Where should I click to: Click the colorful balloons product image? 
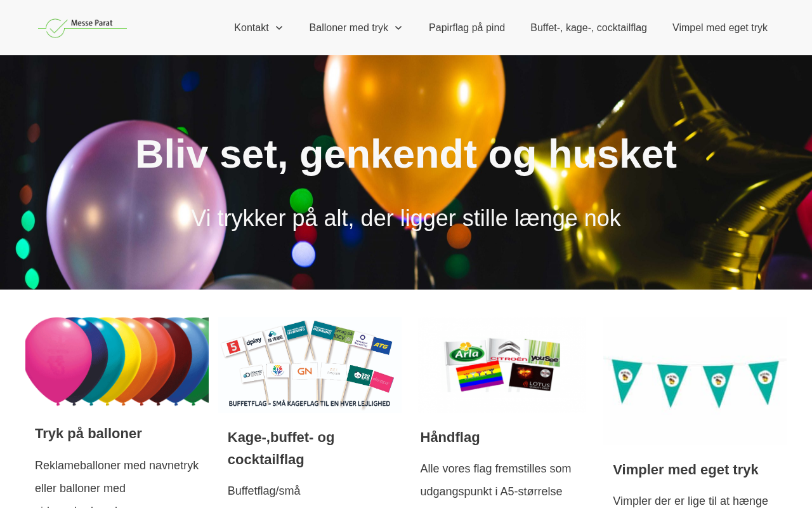[117, 361]
